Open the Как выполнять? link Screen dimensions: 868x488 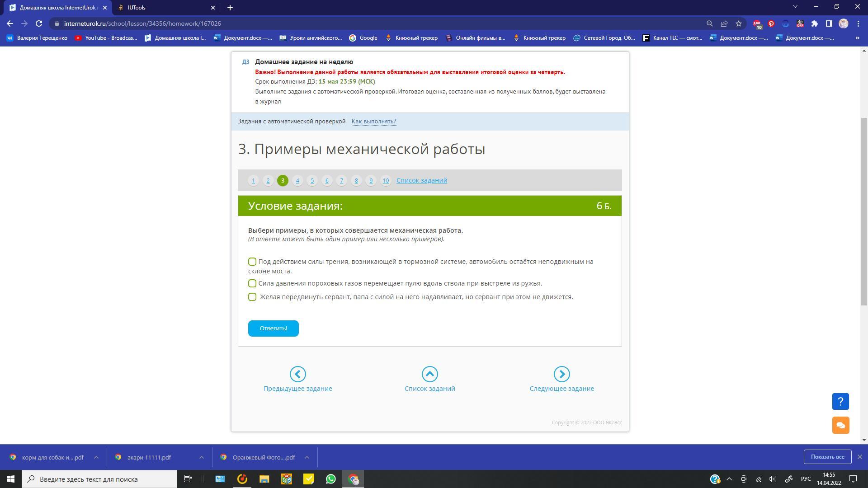374,121
